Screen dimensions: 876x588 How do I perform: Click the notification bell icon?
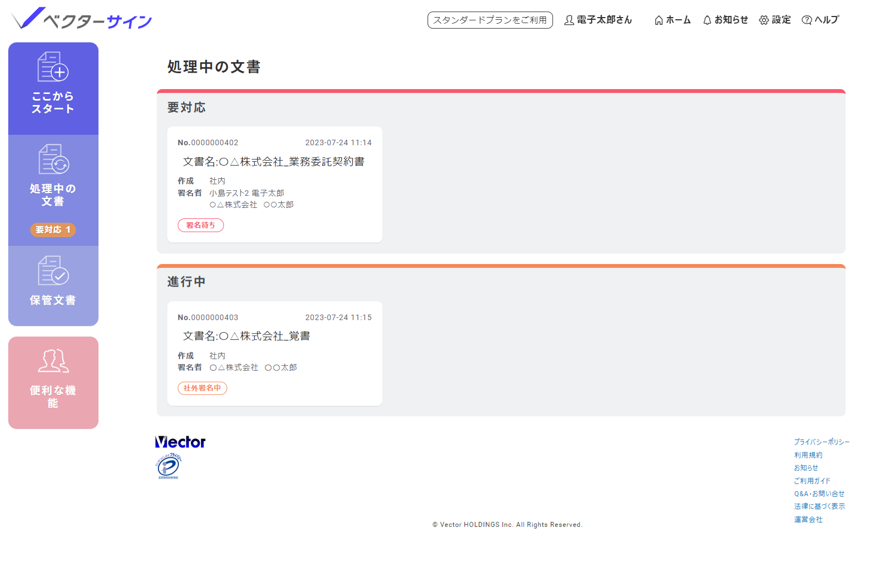click(707, 20)
